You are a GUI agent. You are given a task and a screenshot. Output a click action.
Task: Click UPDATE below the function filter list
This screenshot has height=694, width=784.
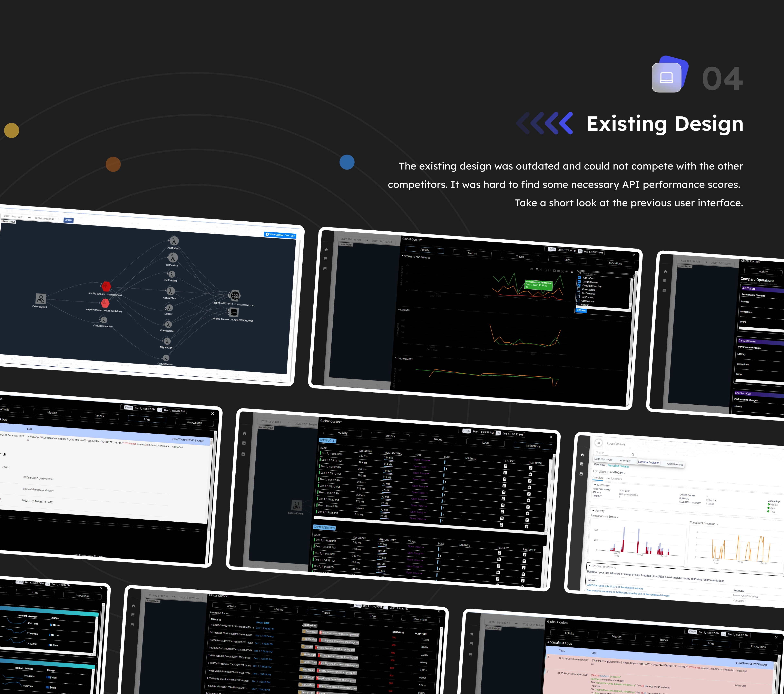point(581,310)
